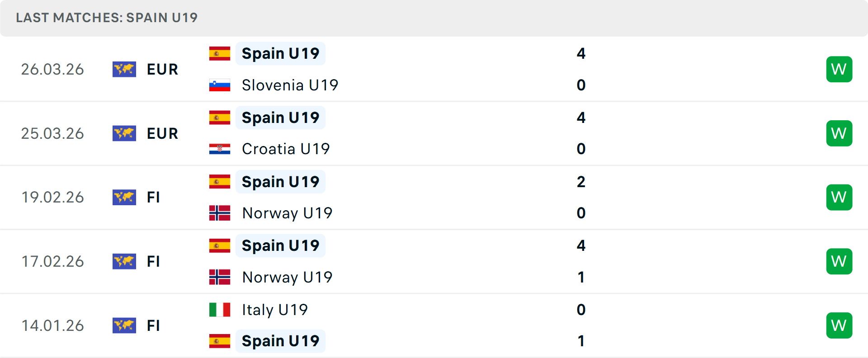Viewport: 868px width, 358px height.
Task: Click W result badge for Italy match
Action: [839, 325]
